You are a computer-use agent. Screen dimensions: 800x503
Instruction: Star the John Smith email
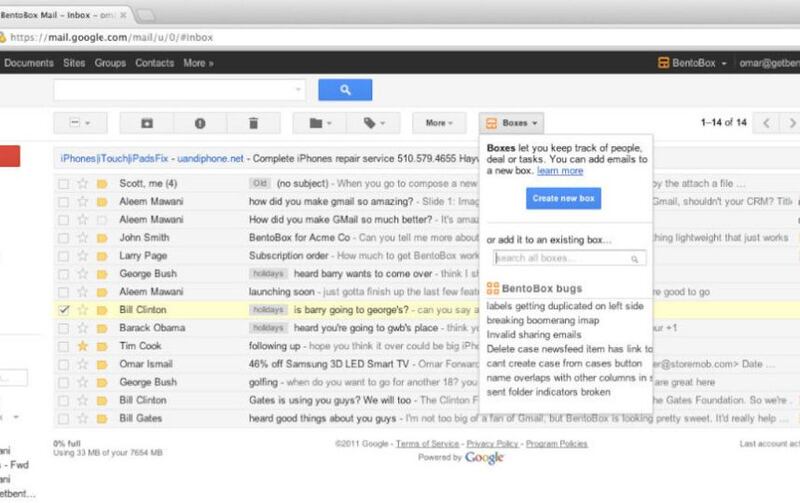[82, 238]
